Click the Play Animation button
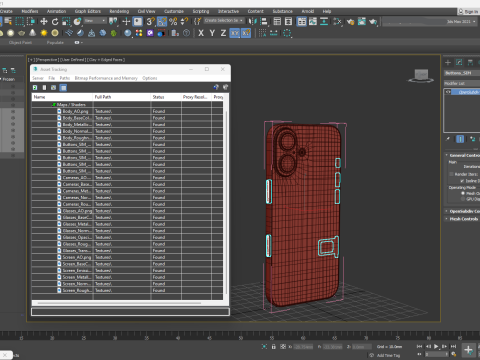The image size is (480, 360). [436, 347]
